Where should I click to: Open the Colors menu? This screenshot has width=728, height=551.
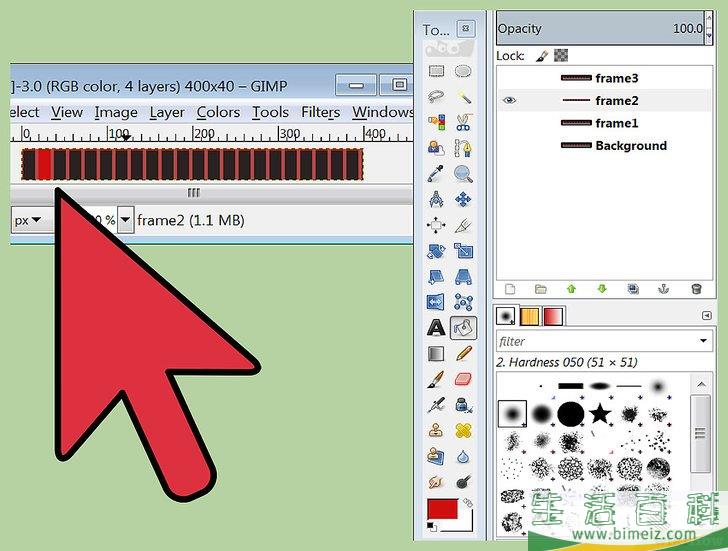pyautogui.click(x=218, y=112)
